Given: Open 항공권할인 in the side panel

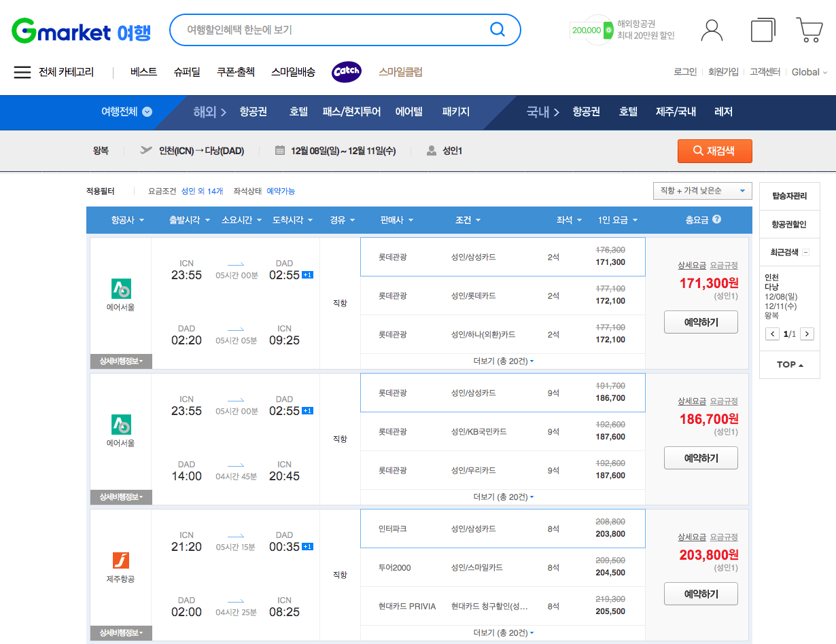Looking at the screenshot, I should (x=790, y=224).
